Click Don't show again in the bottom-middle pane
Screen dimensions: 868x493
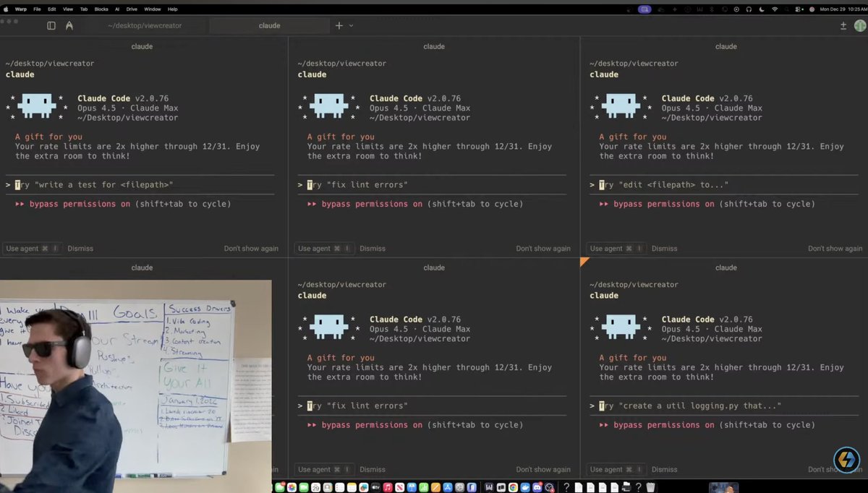coord(543,469)
